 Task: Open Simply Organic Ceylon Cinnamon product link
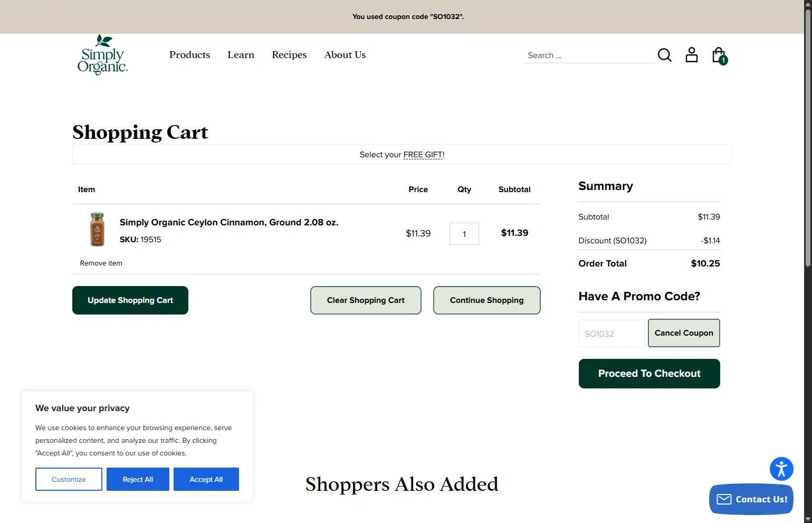229,222
